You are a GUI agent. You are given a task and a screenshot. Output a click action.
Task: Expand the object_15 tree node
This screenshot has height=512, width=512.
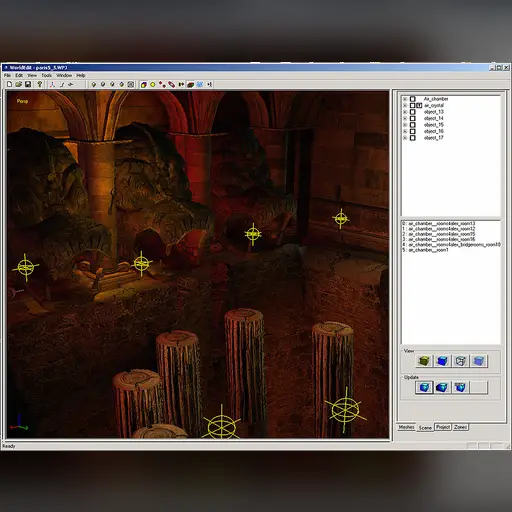pos(405,125)
